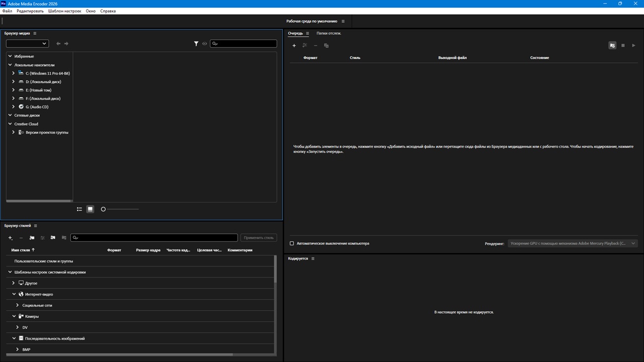Create a new preset with the plus icon
The width and height of the screenshot is (644, 362).
(10, 238)
